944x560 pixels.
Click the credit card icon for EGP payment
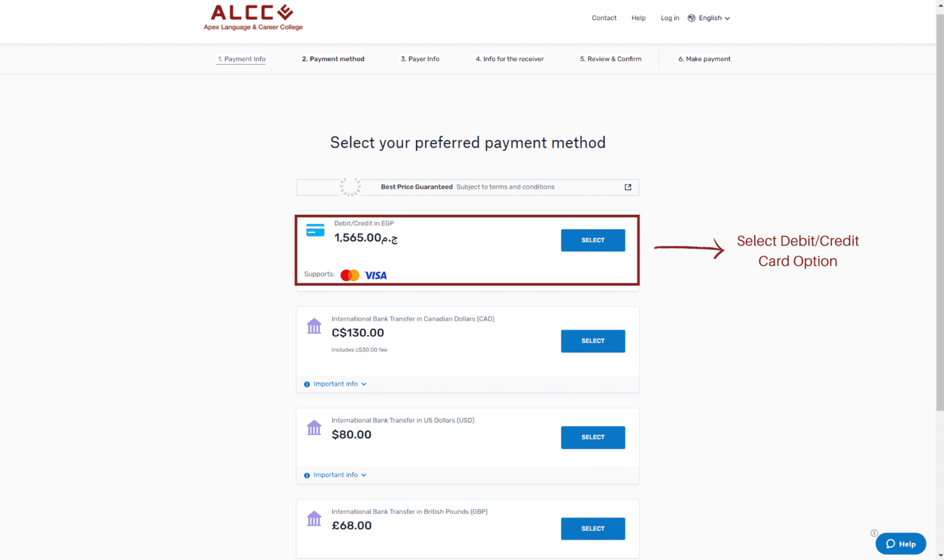[x=315, y=230]
